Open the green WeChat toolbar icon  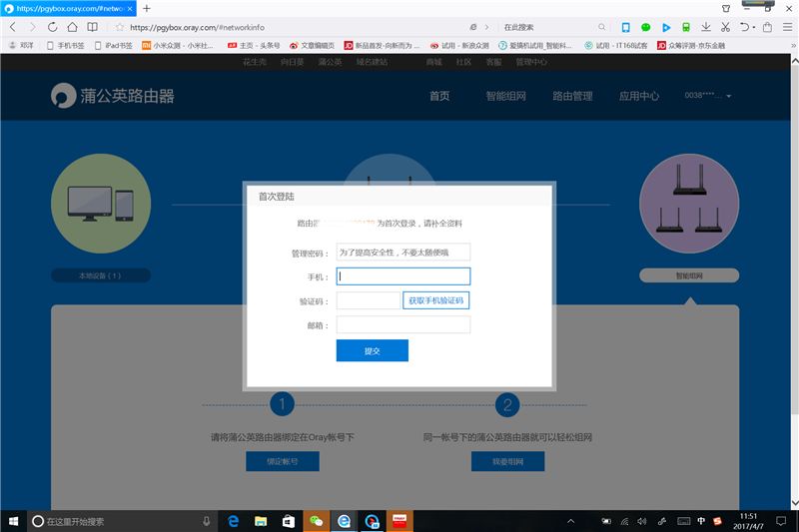click(x=645, y=27)
